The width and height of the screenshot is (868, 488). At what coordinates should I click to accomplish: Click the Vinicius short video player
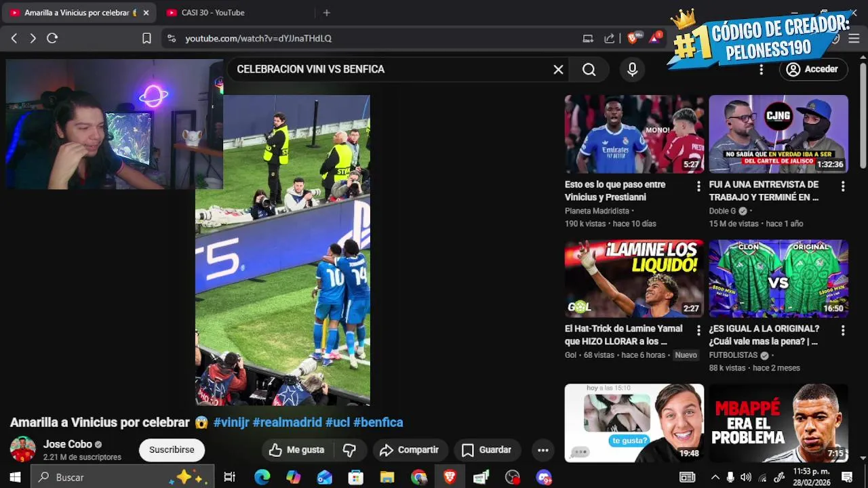pyautogui.click(x=283, y=250)
